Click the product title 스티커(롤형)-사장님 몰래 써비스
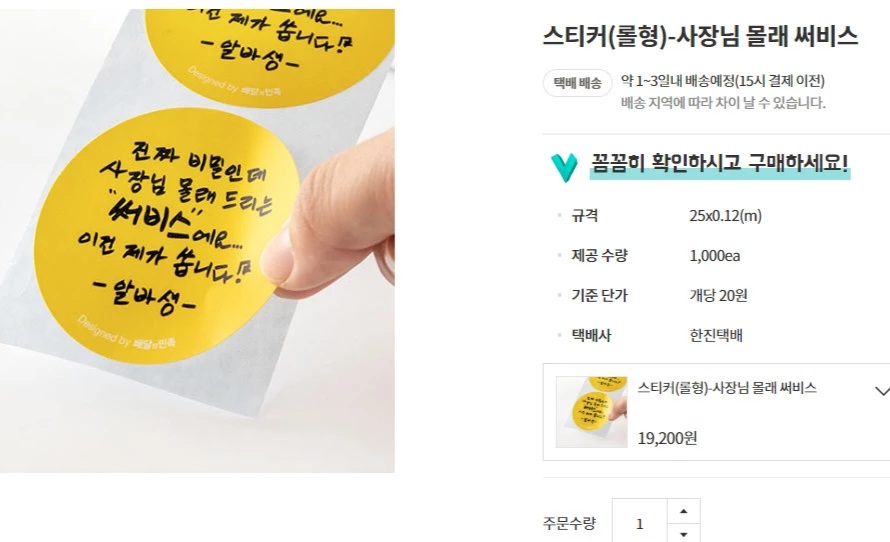Viewport: 890px width, 542px height. point(700,36)
